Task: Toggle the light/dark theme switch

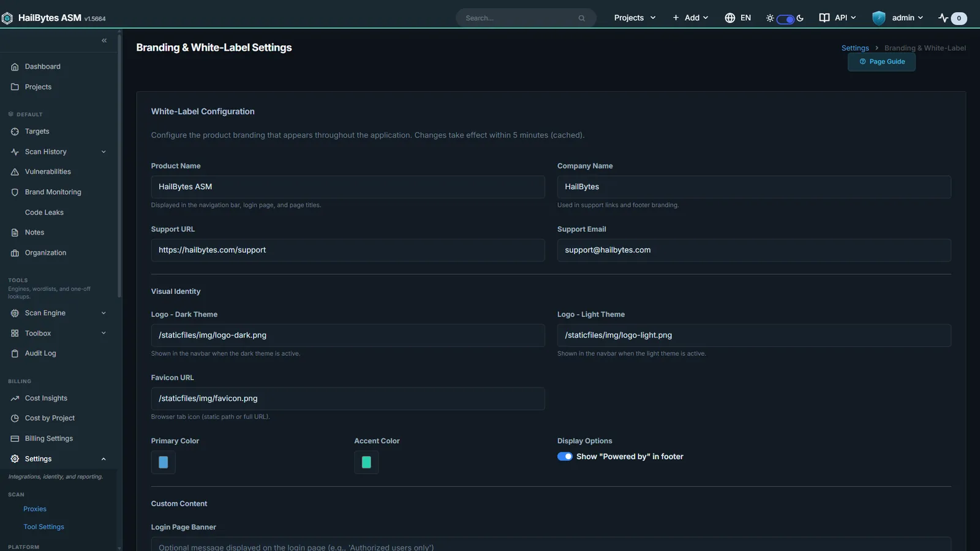Action: [785, 19]
